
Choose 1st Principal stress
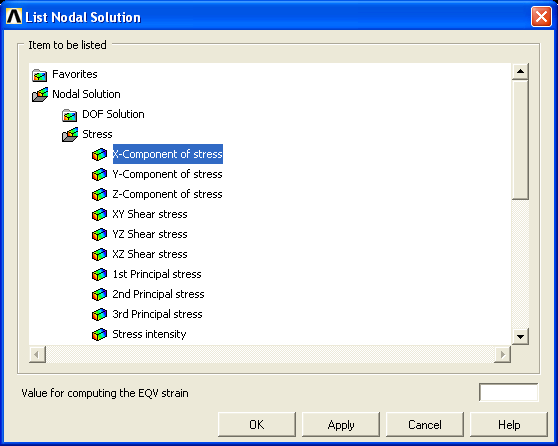pyautogui.click(x=157, y=274)
